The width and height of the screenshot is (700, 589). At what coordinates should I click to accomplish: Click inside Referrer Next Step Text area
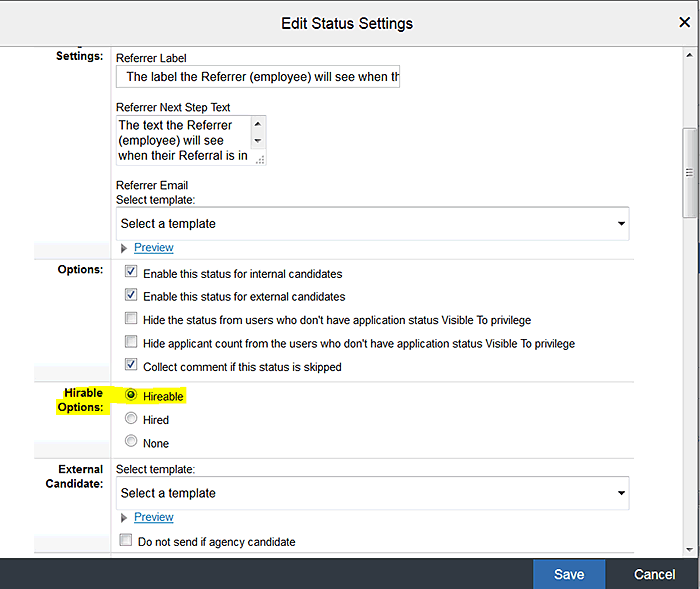click(x=183, y=140)
